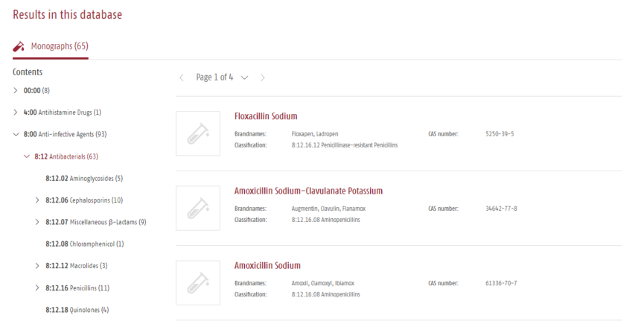The image size is (644, 327).
Task: Open the Amoxicillin Sodium–Clavulanate Potassium thumbnail icon
Action: (x=198, y=208)
